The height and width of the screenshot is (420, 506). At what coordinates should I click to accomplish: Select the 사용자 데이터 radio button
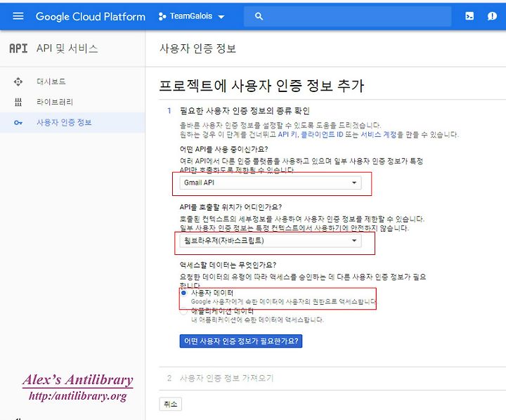click(183, 293)
